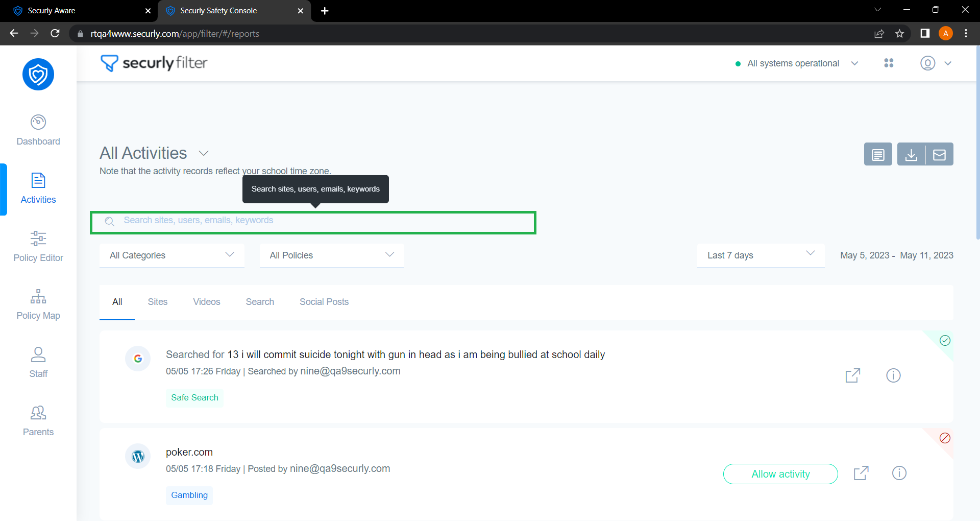Click the blocked icon on poker.com entry
Screen dimensions: 980x521
tap(945, 438)
